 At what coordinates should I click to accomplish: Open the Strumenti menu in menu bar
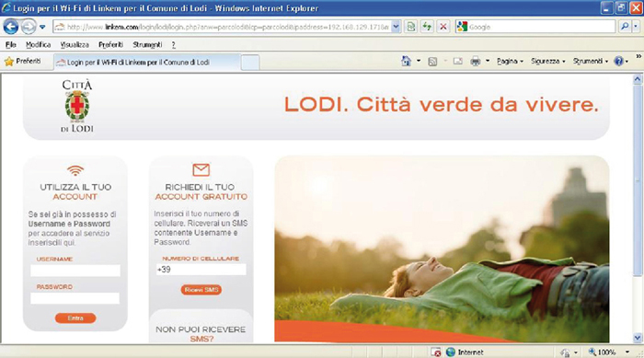[147, 45]
